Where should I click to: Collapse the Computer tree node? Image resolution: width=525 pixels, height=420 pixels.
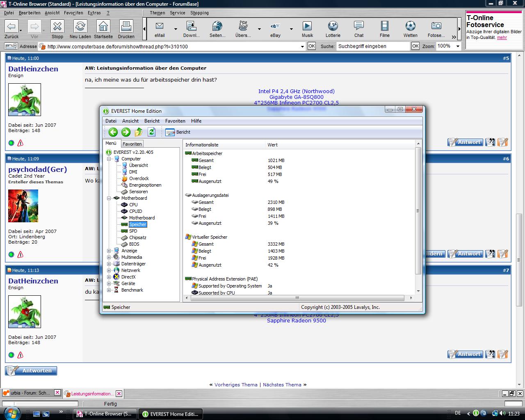coord(109,159)
